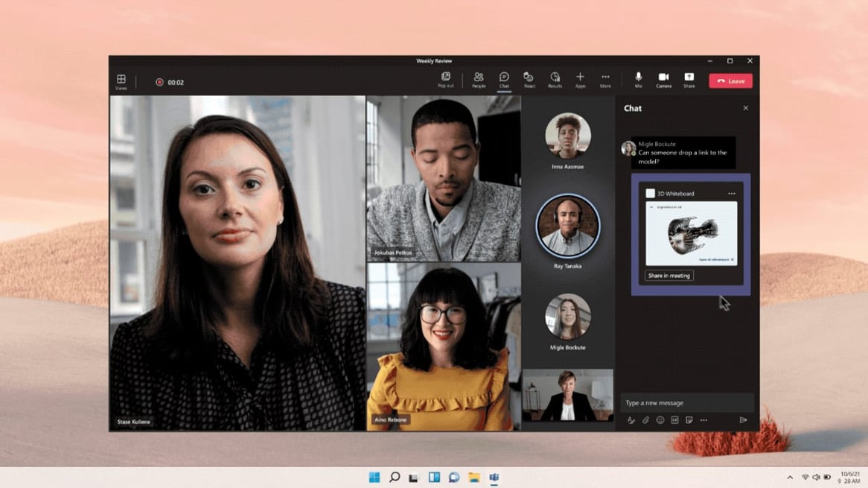Open more options on the 3D Whiteboard card

[x=732, y=193]
